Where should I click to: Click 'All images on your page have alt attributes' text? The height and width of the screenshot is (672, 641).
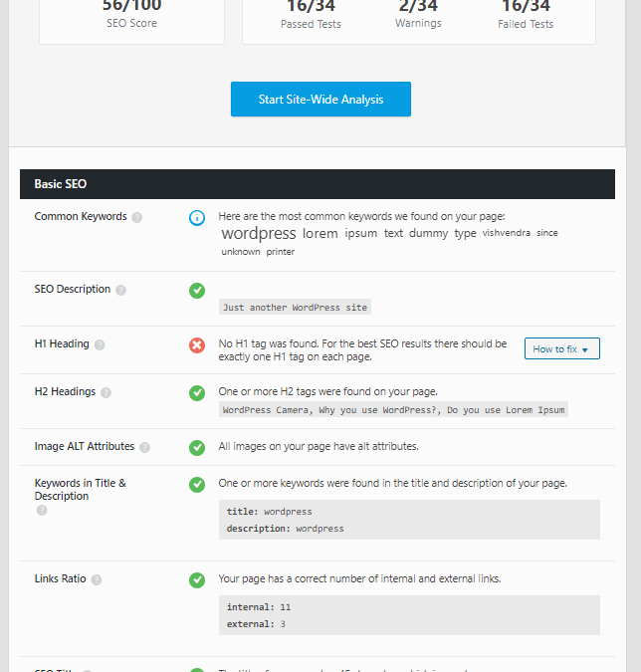(319, 446)
